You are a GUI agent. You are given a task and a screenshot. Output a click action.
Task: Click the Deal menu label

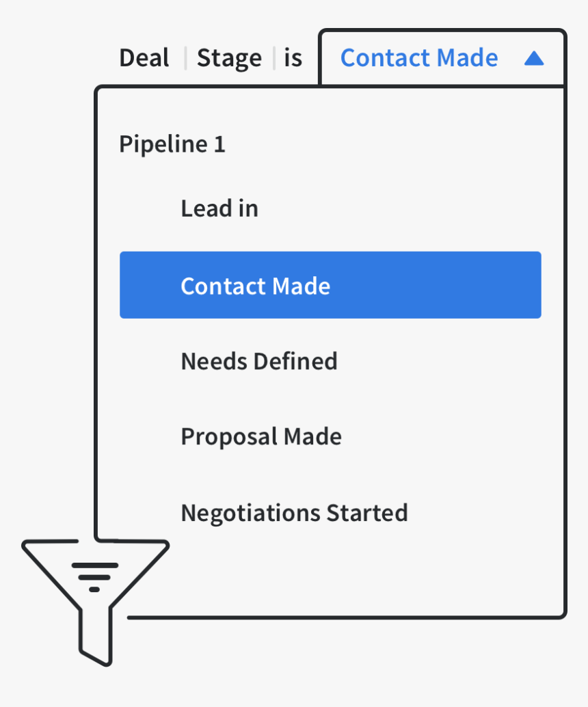pyautogui.click(x=144, y=58)
